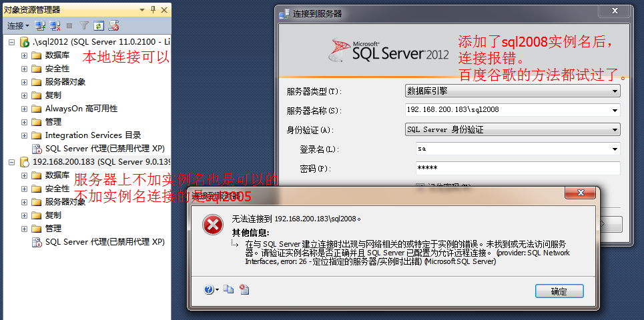Image resolution: width=644 pixels, height=320 pixels.
Task: Select 复制 text under .\sql2012
Action: pyautogui.click(x=53, y=95)
